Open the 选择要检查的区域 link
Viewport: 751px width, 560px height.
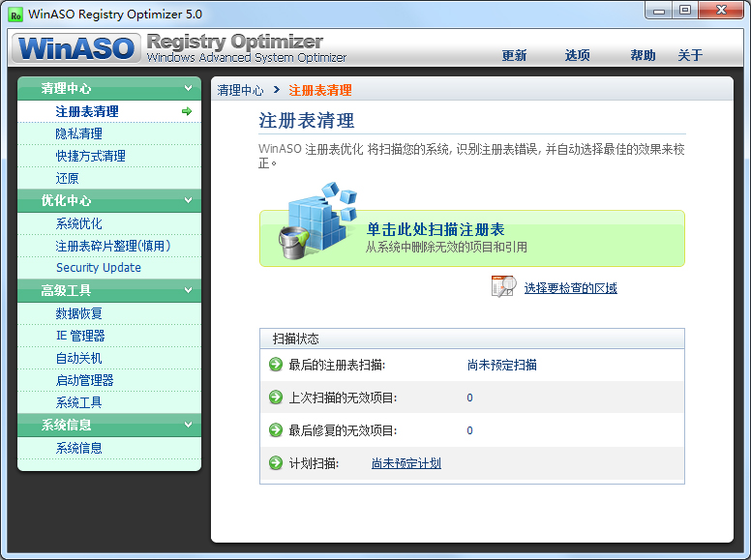(x=570, y=287)
